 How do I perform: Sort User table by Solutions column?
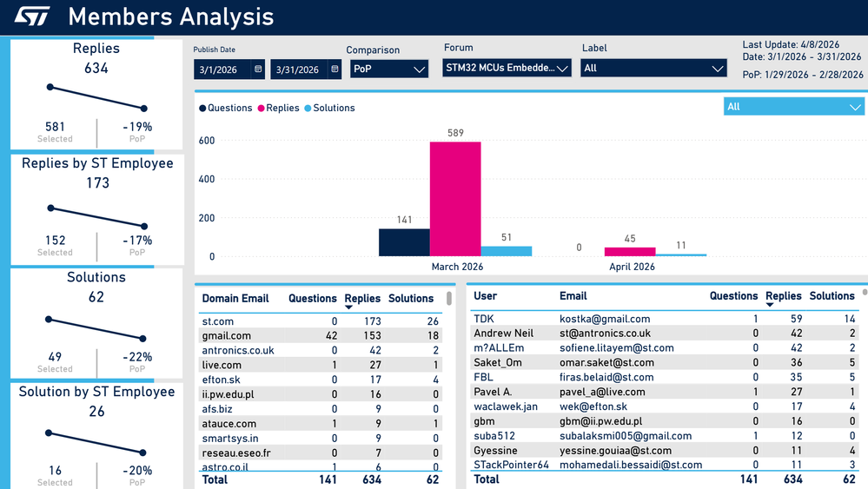coord(832,296)
